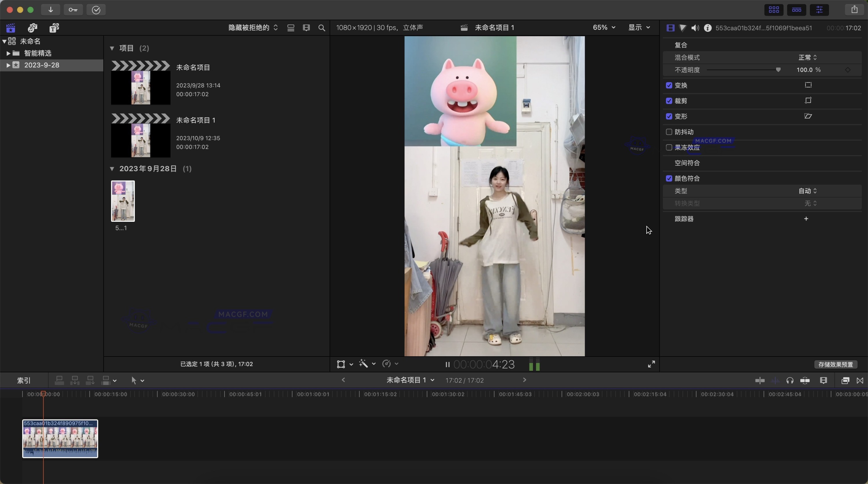Open the Inspector toggle icon at top right
Viewport: 868px width, 484px height.
coord(819,10)
